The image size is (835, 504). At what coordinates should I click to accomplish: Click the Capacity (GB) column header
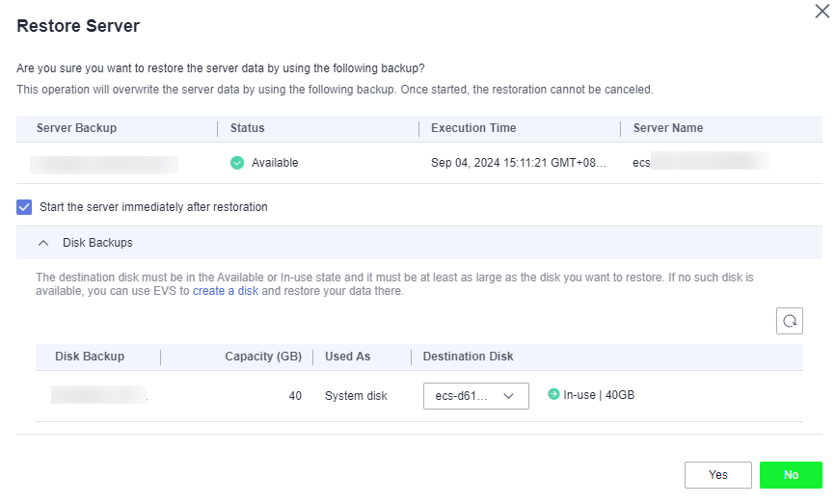263,357
